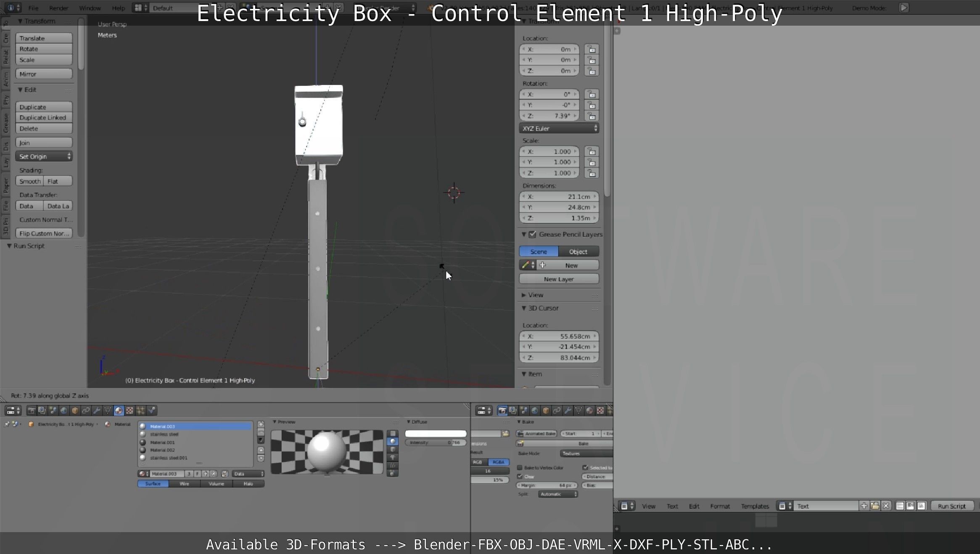Click the white Diffuse color swatch

click(436, 434)
